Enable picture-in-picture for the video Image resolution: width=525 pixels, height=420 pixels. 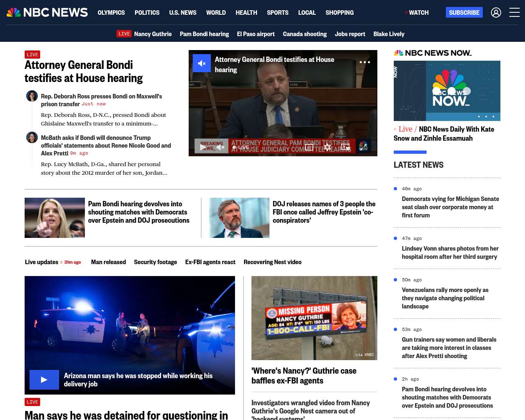tap(345, 147)
